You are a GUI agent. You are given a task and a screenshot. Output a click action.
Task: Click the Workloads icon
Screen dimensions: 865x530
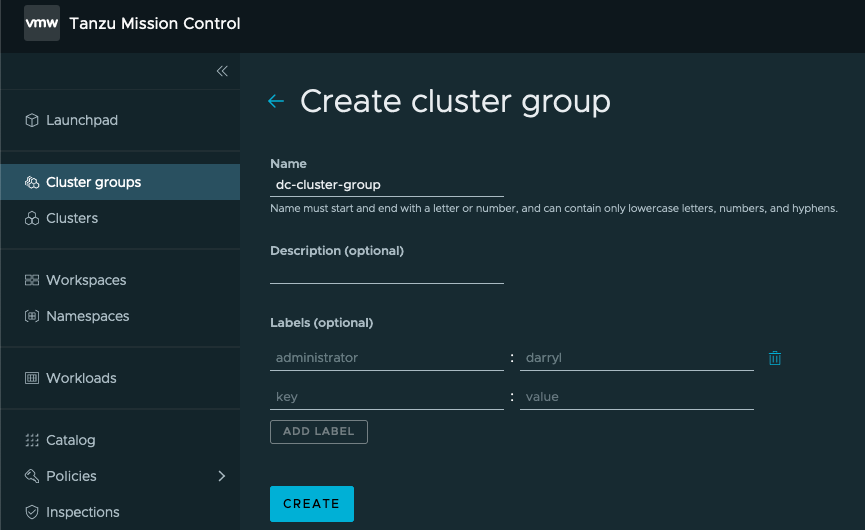click(32, 378)
